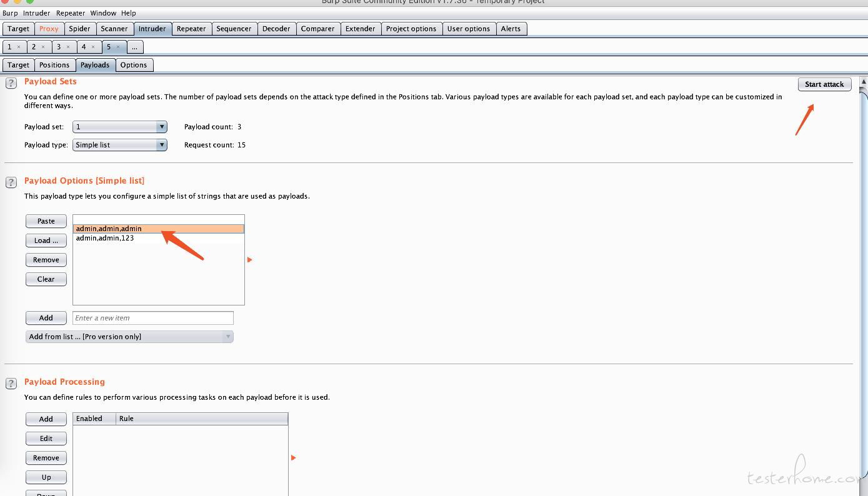Screen dimensions: 868x496
Task: Expand Add from list Pro-only dropdown
Action: [x=129, y=337]
